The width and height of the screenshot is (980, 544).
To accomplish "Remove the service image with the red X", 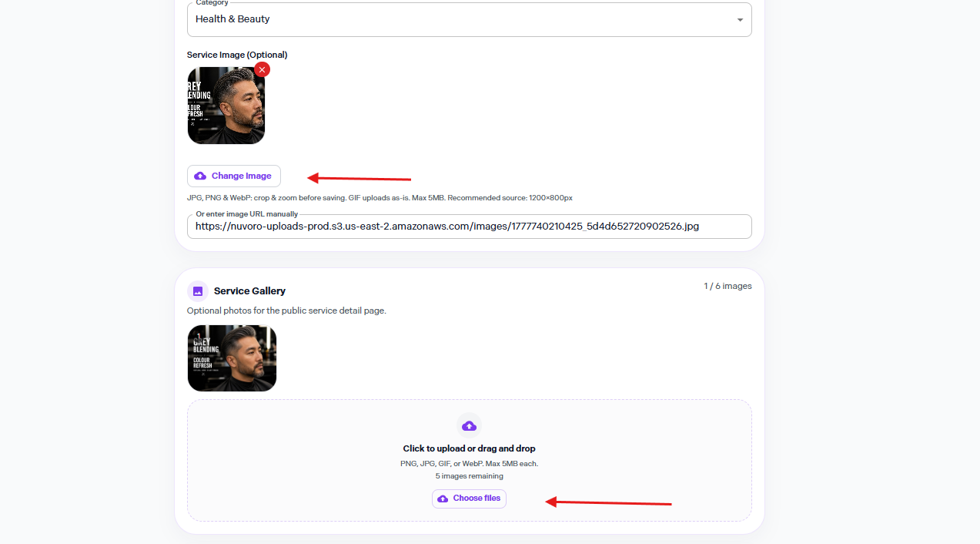I will click(x=262, y=69).
